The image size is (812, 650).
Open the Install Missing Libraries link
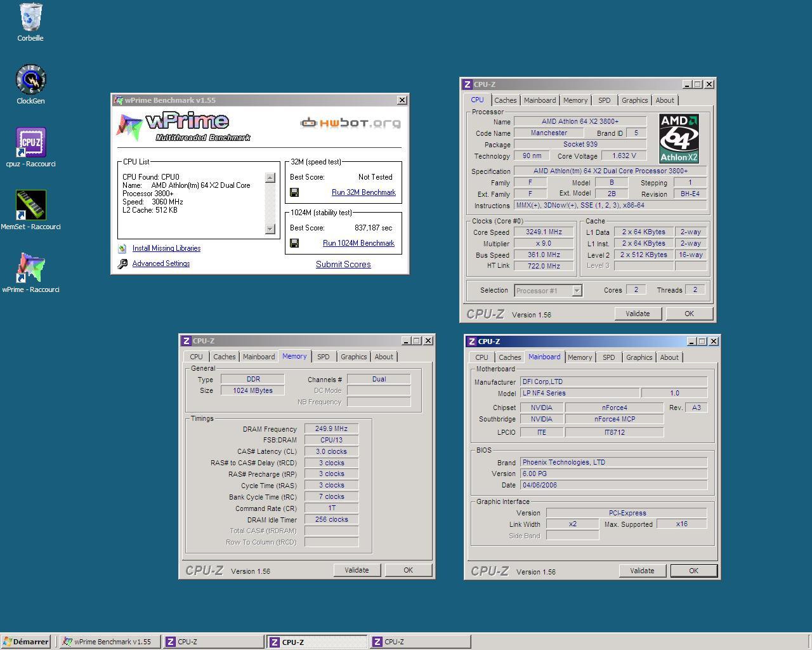tap(166, 248)
